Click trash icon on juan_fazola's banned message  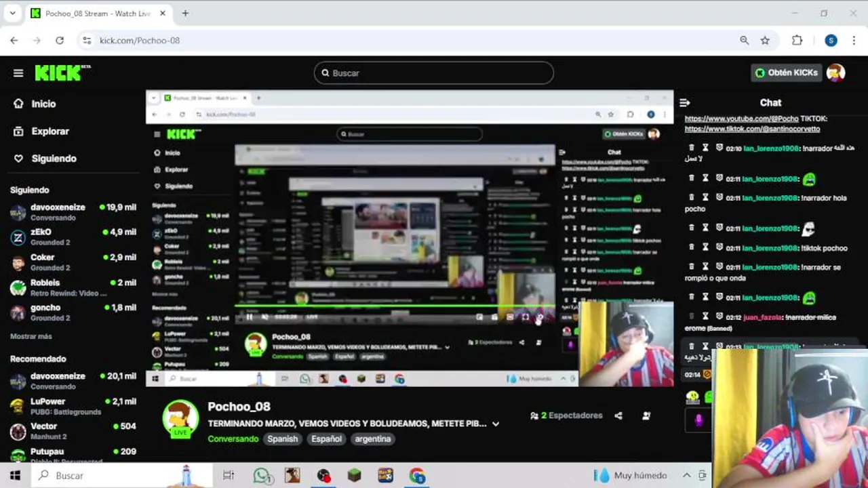pyautogui.click(x=692, y=317)
